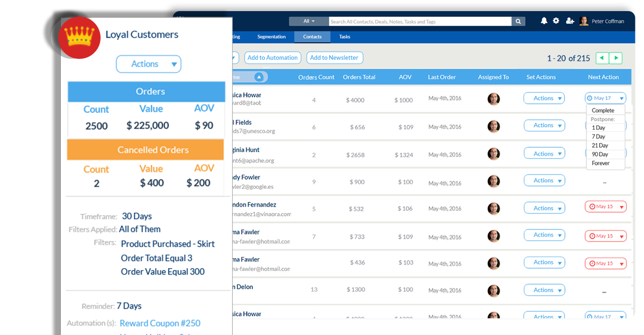Screen dimensions: 644x335
Task: Sort by Orders Count column header
Action: 316,77
